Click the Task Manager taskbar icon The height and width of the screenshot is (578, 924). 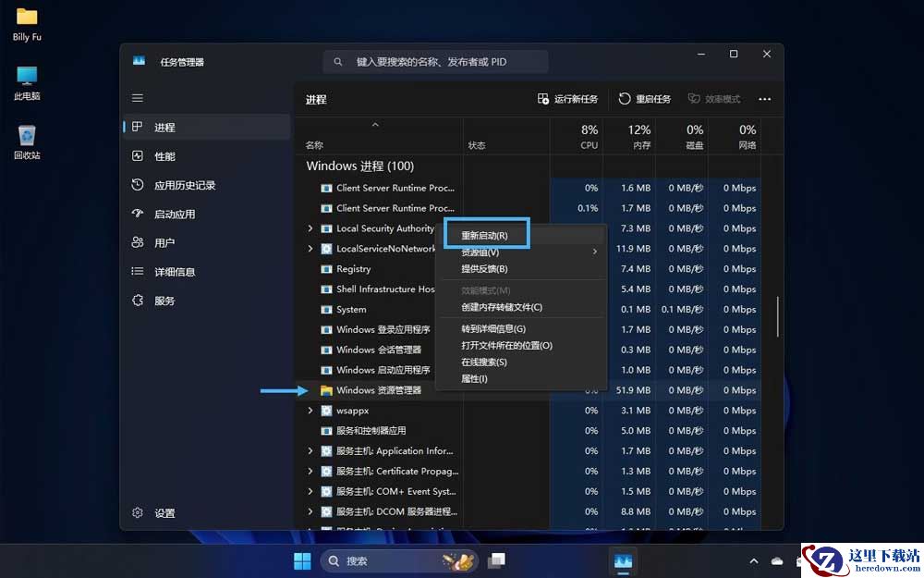623,560
